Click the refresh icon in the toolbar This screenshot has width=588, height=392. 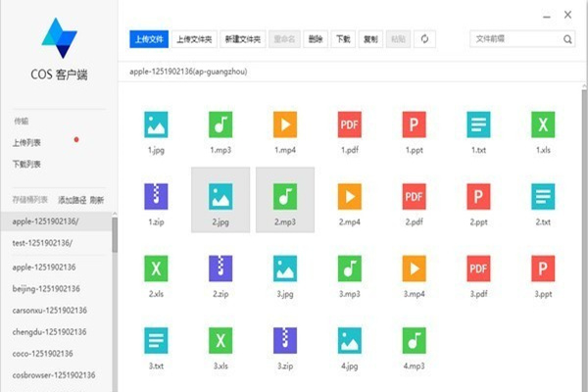(x=424, y=39)
